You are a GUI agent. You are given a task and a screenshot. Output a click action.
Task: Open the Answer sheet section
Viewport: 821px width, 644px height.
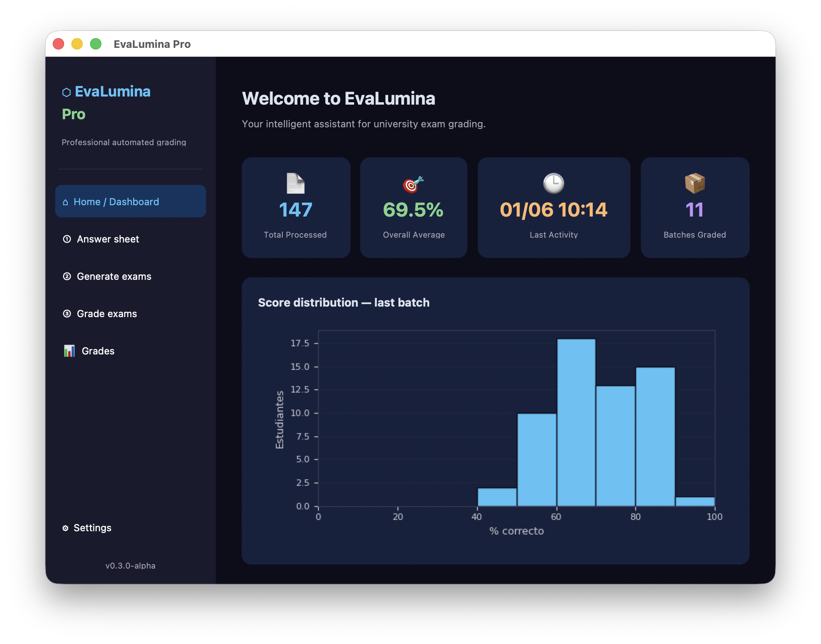click(130, 239)
